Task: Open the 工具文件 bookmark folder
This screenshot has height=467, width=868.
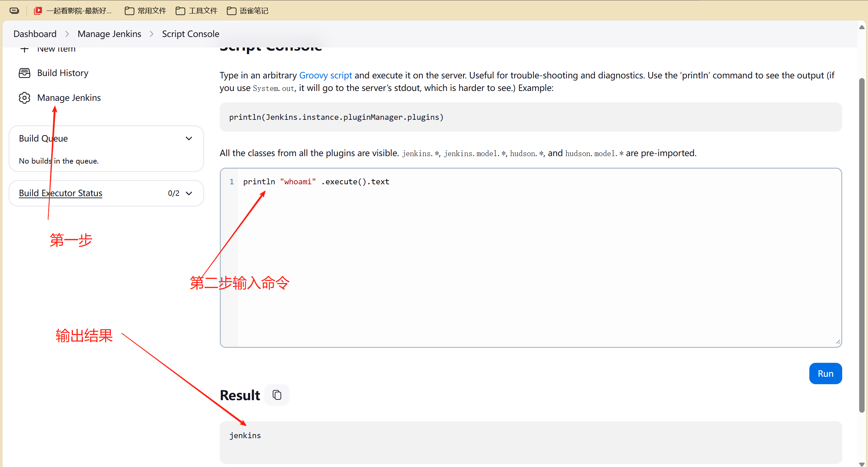Action: (x=196, y=11)
